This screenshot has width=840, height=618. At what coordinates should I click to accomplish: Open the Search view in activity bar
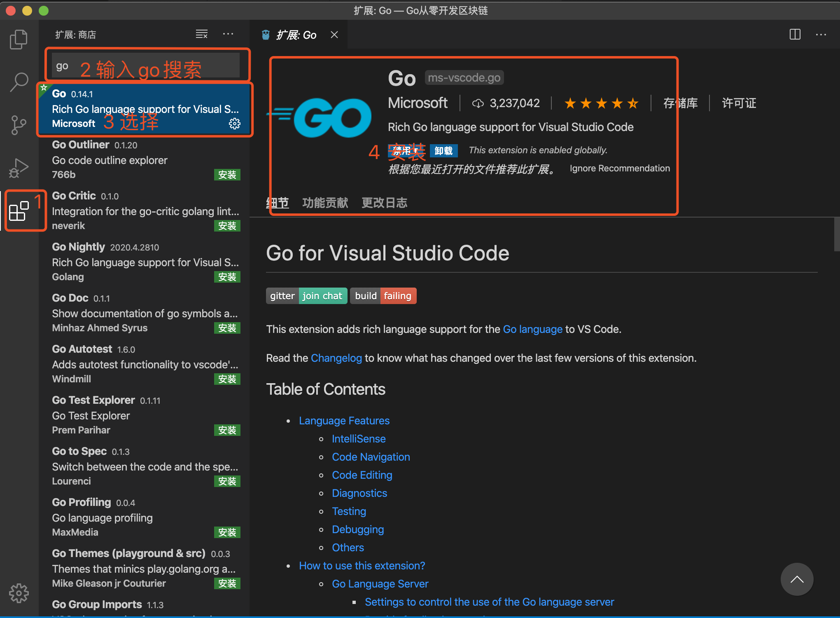click(19, 82)
